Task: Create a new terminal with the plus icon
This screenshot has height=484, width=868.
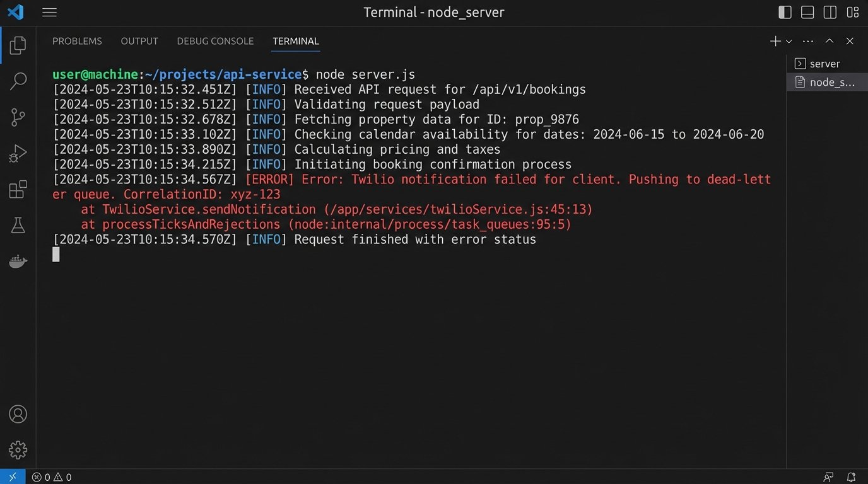Action: (775, 41)
